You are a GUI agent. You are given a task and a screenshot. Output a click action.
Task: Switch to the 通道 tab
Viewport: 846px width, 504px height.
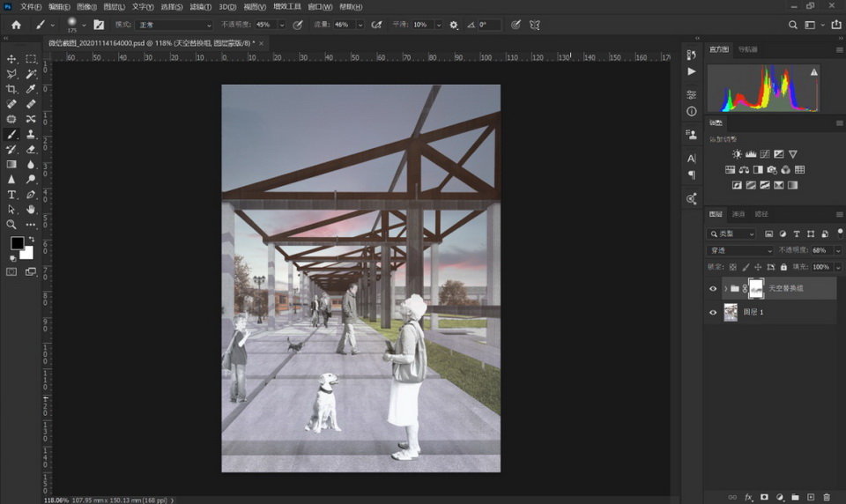coord(738,214)
